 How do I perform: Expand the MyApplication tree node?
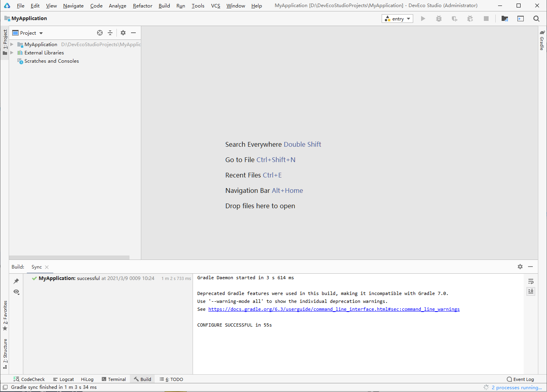coord(12,45)
